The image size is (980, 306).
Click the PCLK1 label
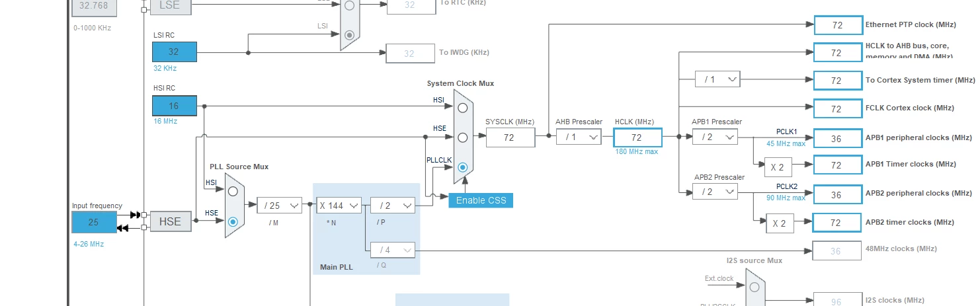tap(787, 132)
